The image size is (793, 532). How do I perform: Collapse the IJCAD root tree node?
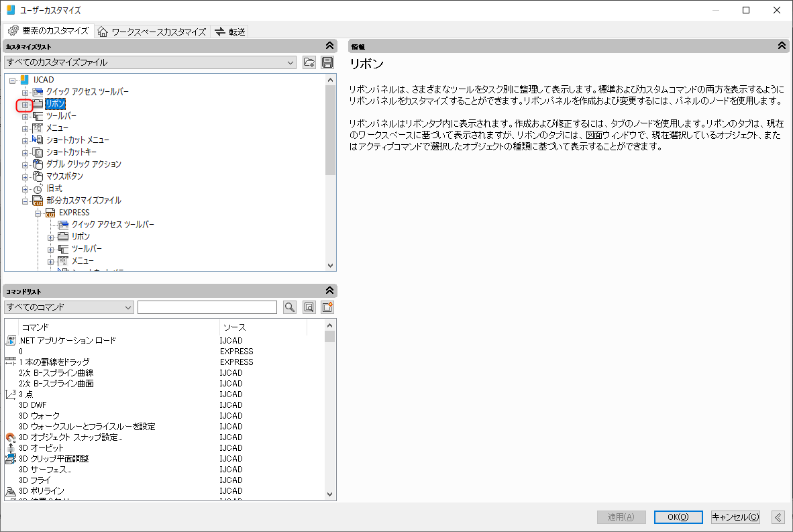pyautogui.click(x=13, y=80)
